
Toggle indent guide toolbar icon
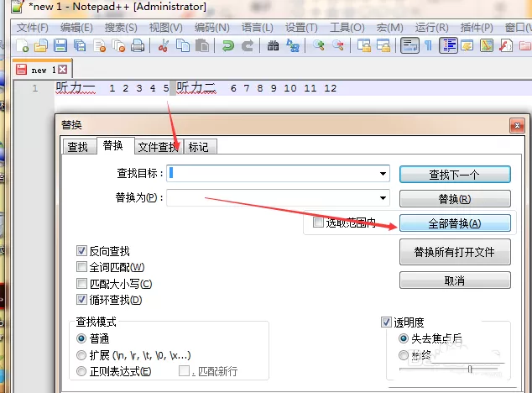pyautogui.click(x=449, y=46)
